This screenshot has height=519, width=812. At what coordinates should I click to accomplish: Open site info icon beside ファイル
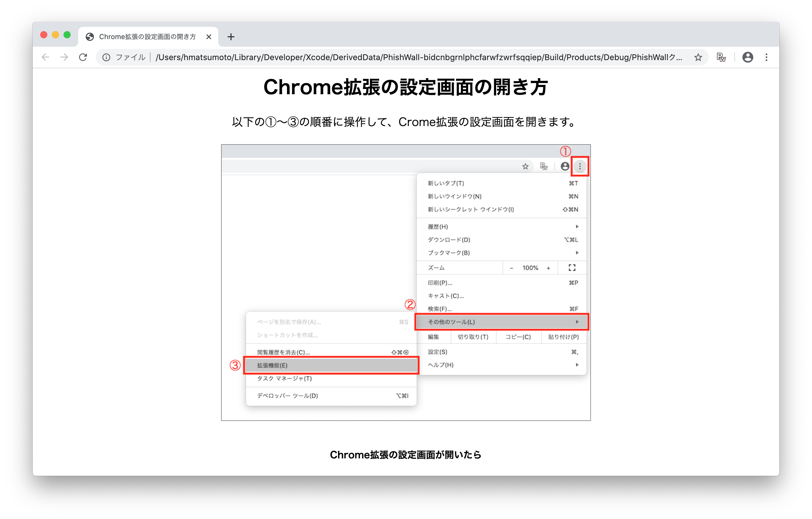(106, 58)
